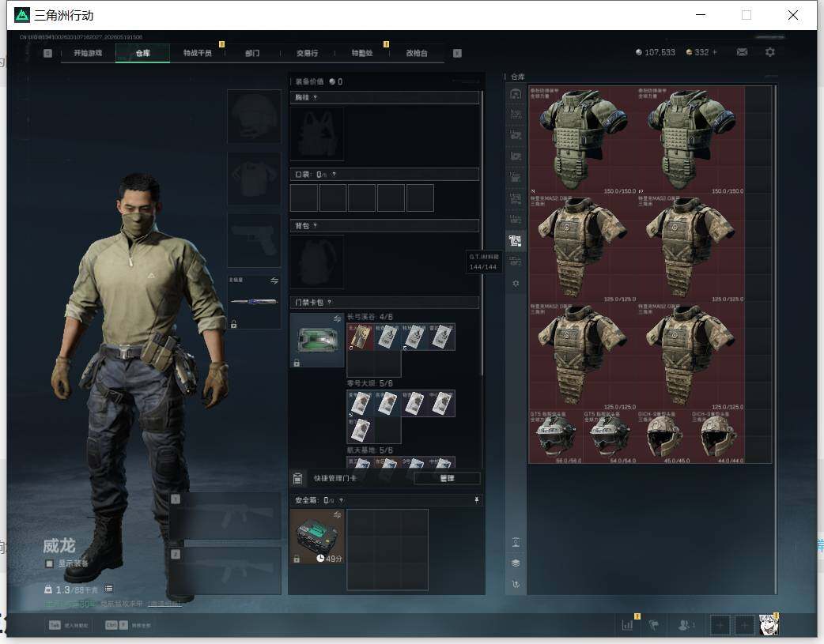Select the second warehouse category filter icon
This screenshot has width=824, height=644.
(x=516, y=115)
